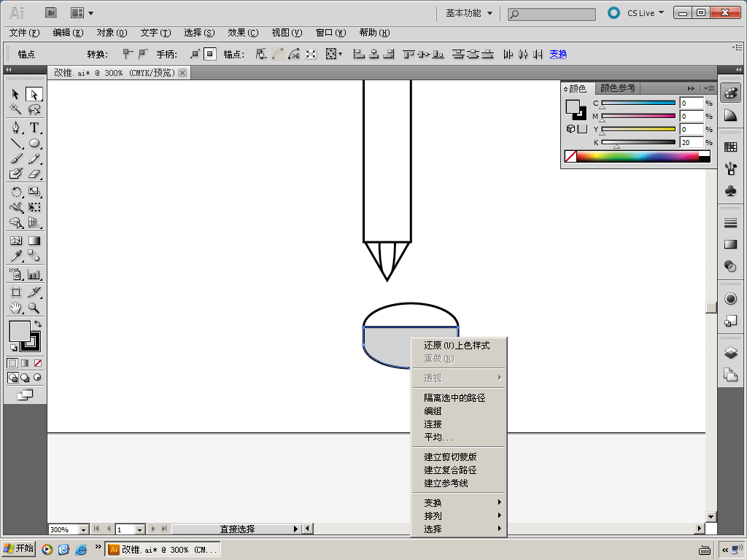Convert selected anchor points to smooth

click(142, 54)
